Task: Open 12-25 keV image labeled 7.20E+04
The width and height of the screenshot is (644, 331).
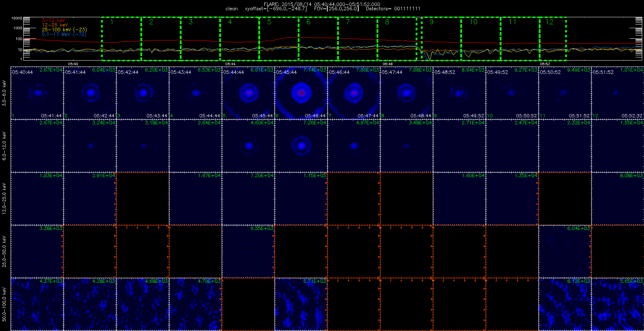Action: tap(248, 199)
